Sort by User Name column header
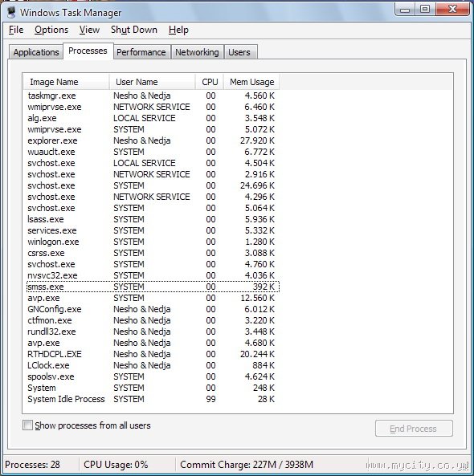 point(152,82)
